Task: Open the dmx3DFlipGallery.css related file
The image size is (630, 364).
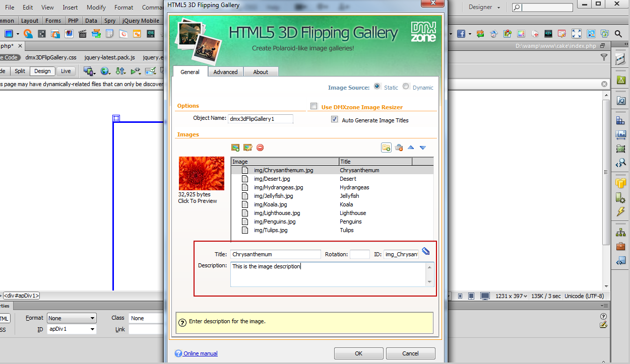Action: [51, 57]
